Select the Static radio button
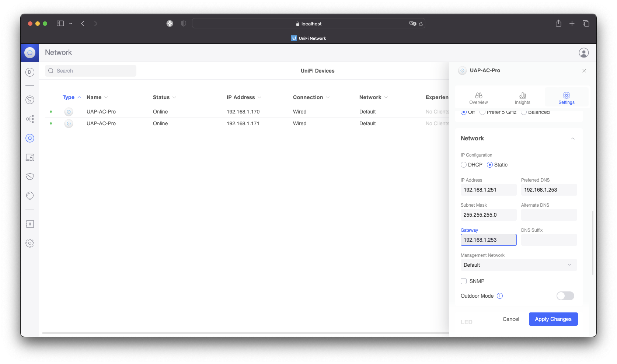Viewport: 617px width, 364px height. 490,165
